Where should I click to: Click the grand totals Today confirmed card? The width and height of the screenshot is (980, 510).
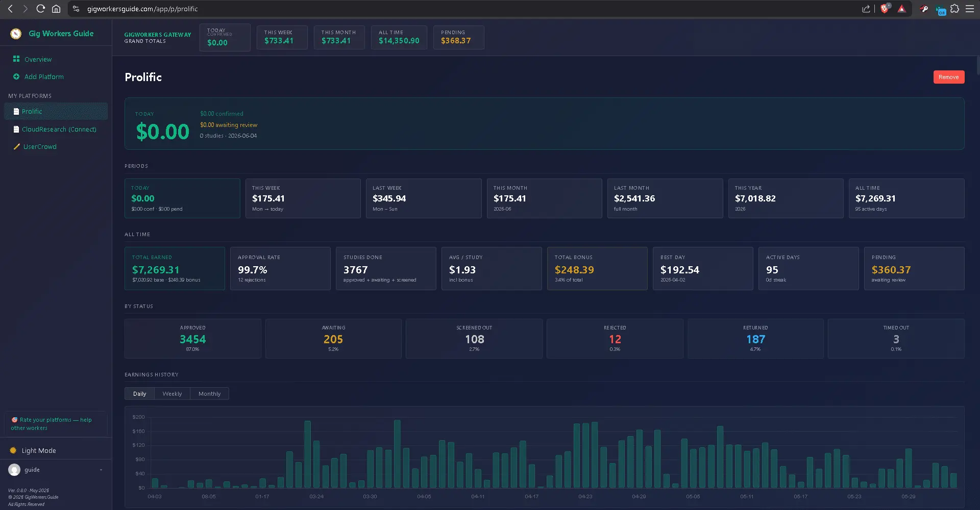point(225,37)
